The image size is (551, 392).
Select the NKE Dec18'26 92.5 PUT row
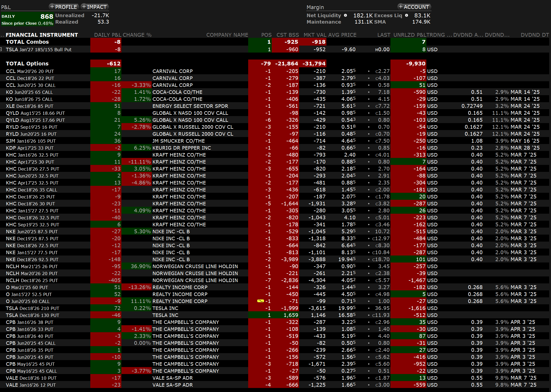(274, 259)
